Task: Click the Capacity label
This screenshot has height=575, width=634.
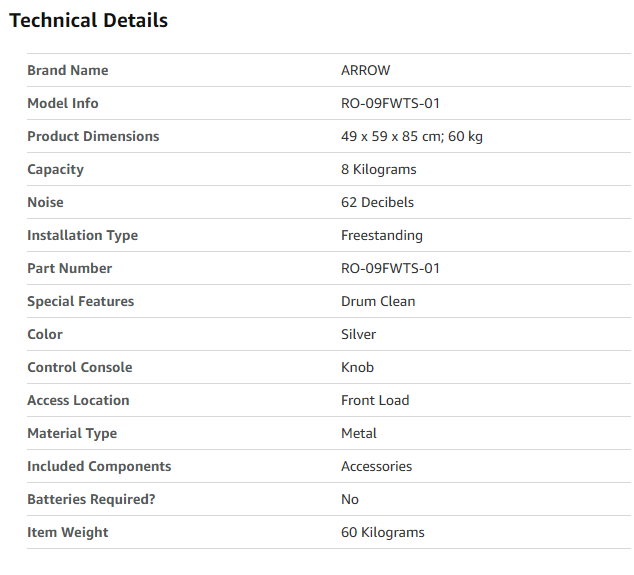Action: pyautogui.click(x=55, y=169)
